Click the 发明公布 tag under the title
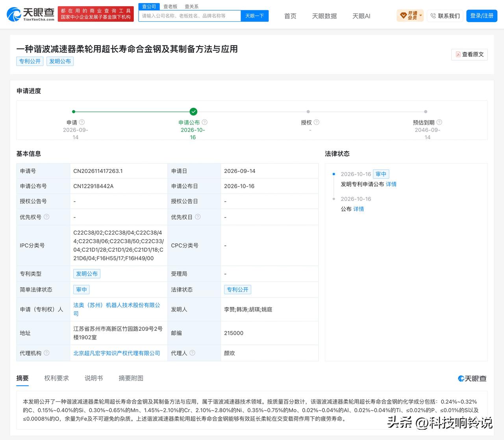 pyautogui.click(x=60, y=61)
